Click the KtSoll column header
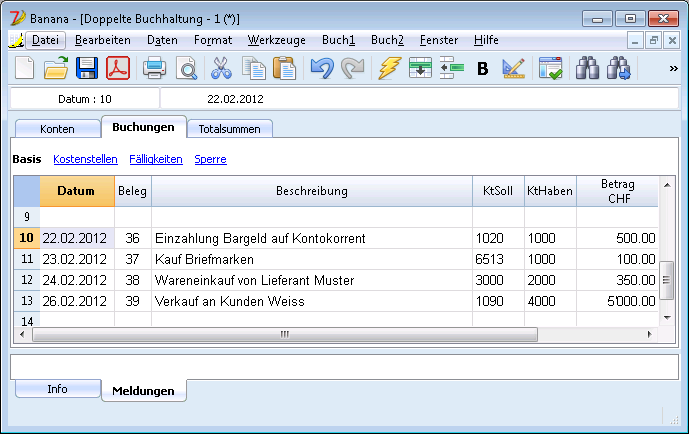Image resolution: width=689 pixels, height=434 pixels. [x=498, y=191]
